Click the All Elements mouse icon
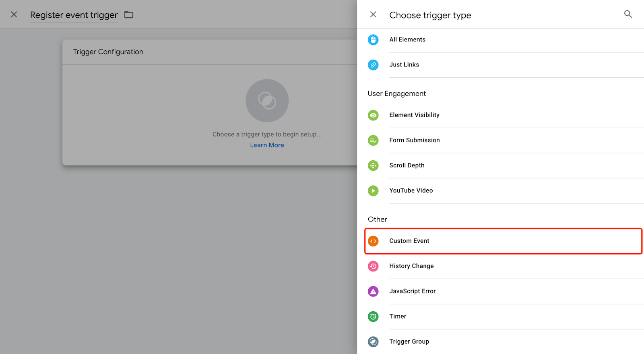Viewport: 644px width, 354px height. click(373, 40)
